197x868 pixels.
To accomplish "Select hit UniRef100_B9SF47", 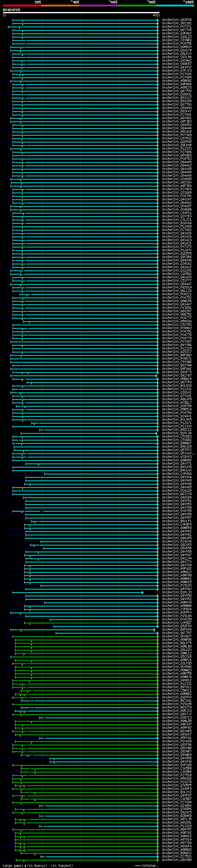I will (x=177, y=111).
